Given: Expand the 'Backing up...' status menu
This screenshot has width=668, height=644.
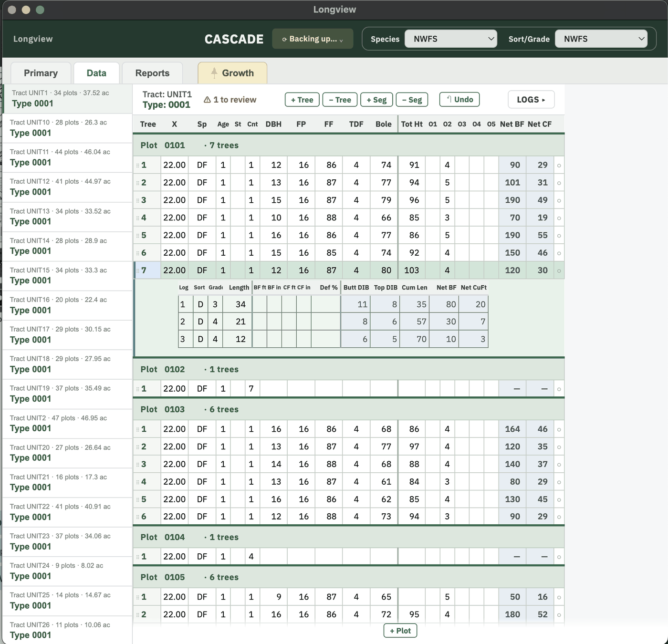Looking at the screenshot, I should click(313, 39).
